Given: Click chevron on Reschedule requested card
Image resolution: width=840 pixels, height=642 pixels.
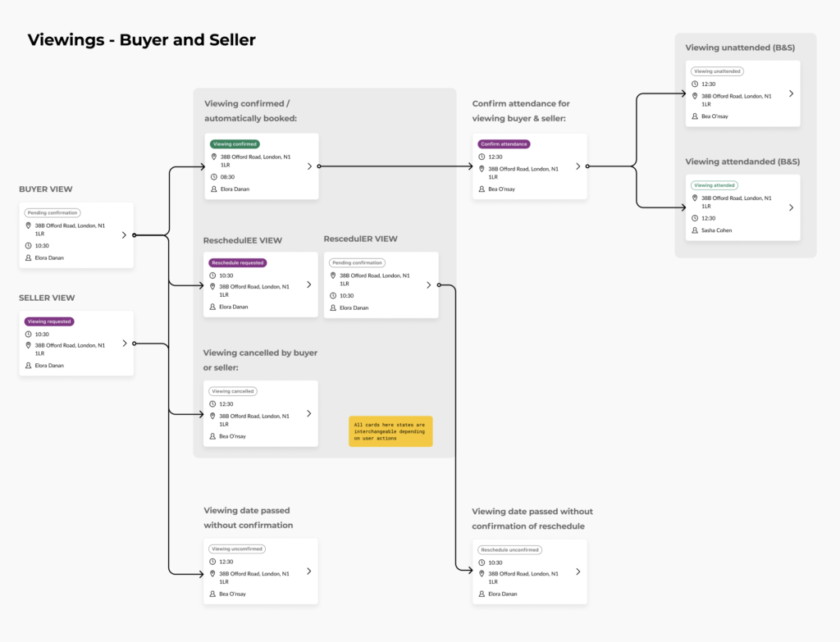Looking at the screenshot, I should 308,285.
